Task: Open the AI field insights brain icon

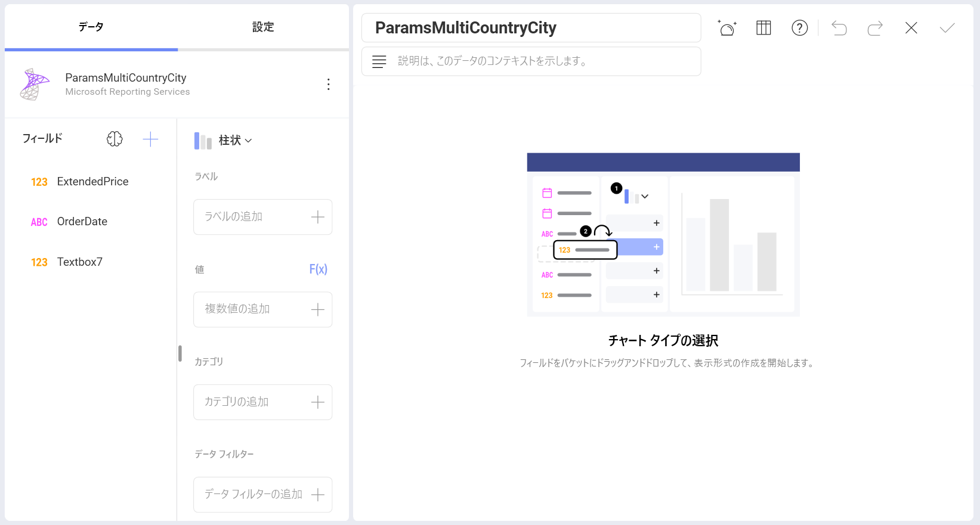Action: [x=115, y=139]
